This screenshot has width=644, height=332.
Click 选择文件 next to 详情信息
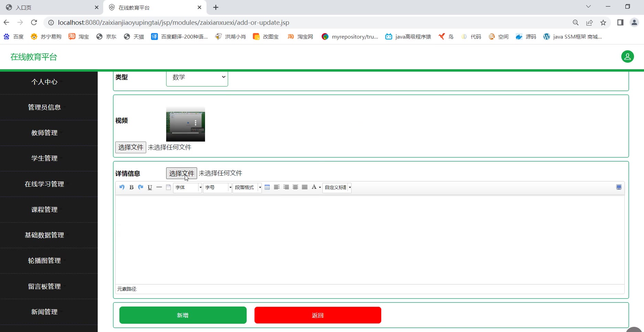coord(182,173)
